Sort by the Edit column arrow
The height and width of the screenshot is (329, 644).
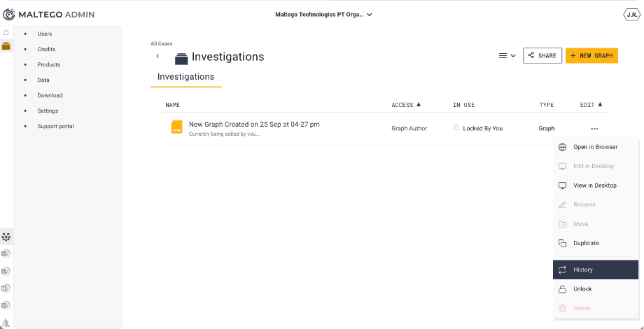click(600, 104)
